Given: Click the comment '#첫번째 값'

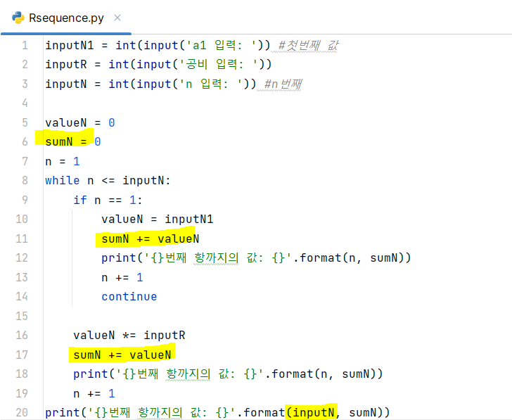Looking at the screenshot, I should (x=308, y=45).
